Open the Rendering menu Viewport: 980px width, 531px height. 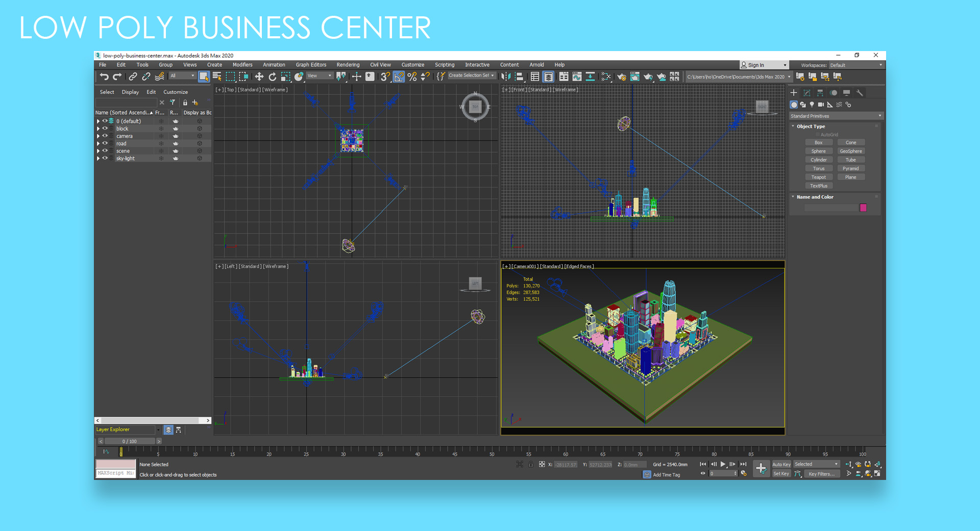(x=348, y=65)
